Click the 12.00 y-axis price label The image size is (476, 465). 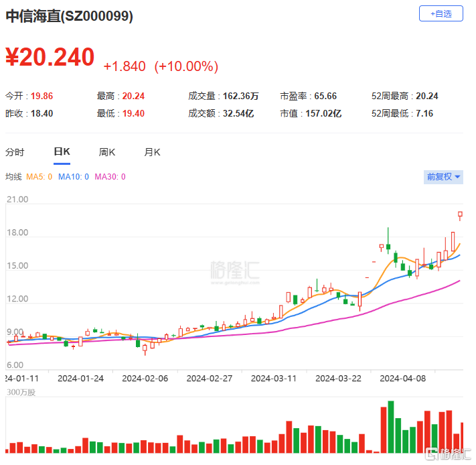point(17,299)
